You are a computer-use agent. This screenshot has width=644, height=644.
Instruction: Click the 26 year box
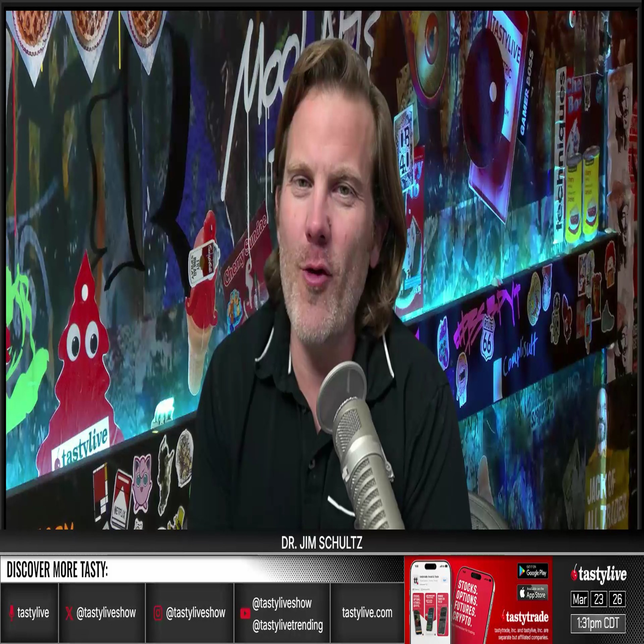(x=617, y=599)
